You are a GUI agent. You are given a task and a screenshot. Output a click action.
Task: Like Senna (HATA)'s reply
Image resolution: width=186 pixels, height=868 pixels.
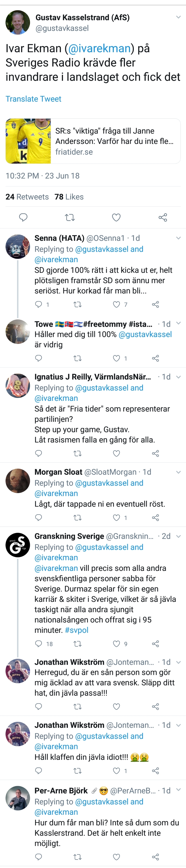pyautogui.click(x=117, y=304)
